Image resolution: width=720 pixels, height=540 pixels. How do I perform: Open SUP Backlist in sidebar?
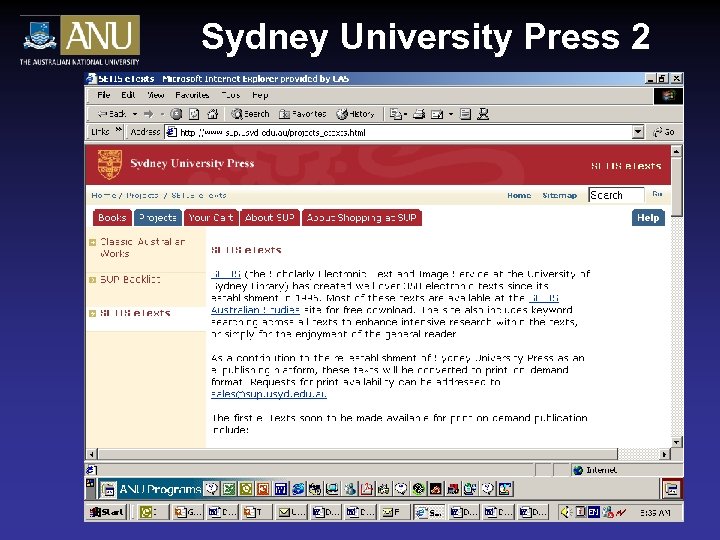tap(130, 279)
